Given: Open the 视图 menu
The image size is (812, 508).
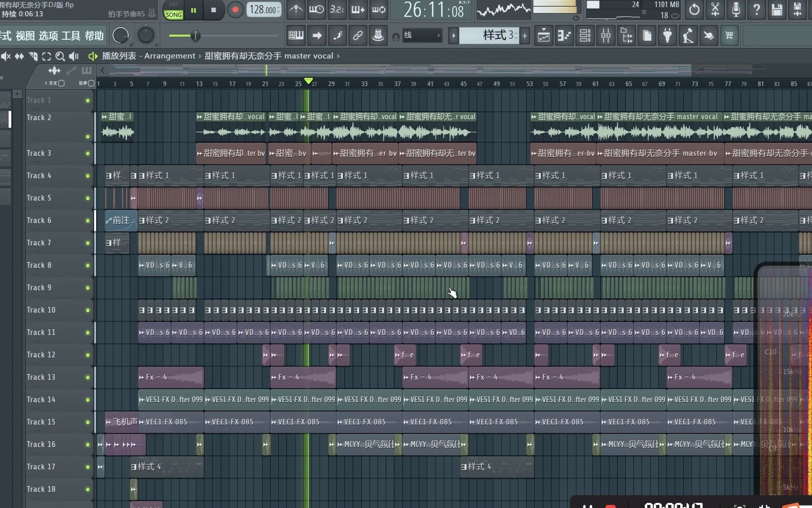Looking at the screenshot, I should click(x=25, y=36).
